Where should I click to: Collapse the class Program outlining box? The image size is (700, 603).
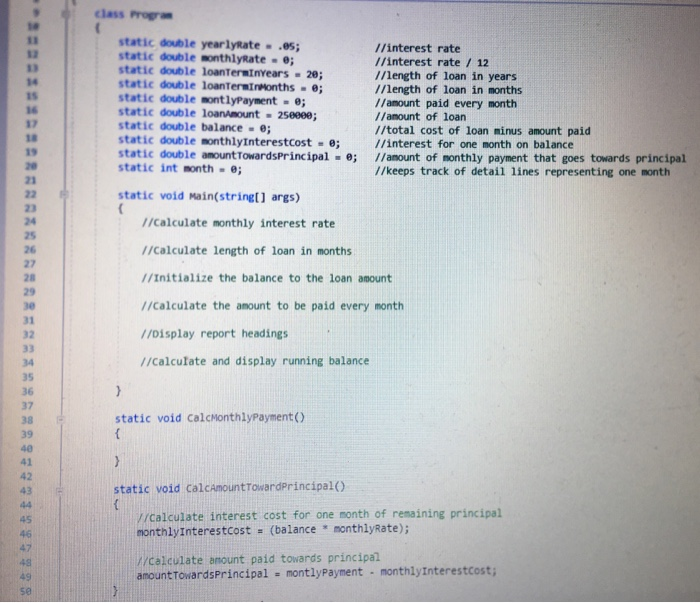[66, 14]
